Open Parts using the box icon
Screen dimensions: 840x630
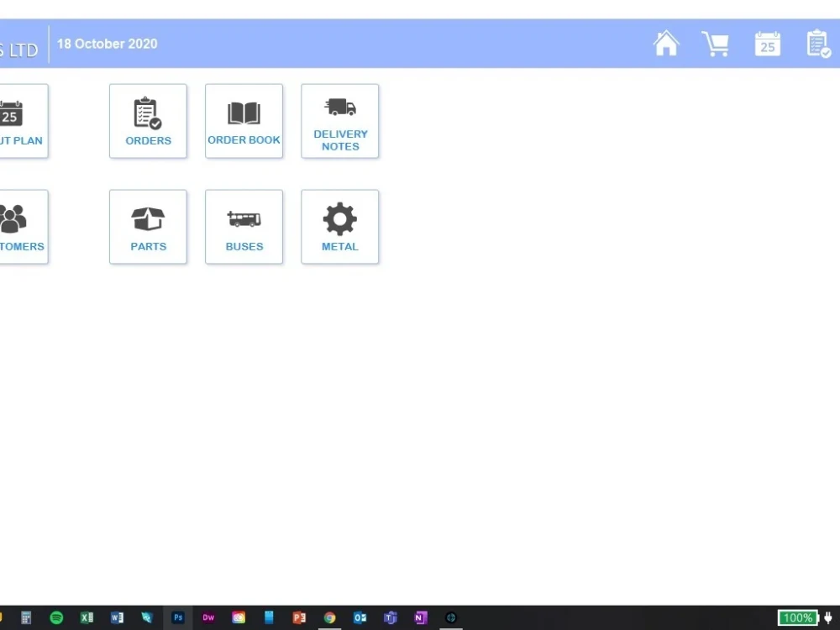148,226
